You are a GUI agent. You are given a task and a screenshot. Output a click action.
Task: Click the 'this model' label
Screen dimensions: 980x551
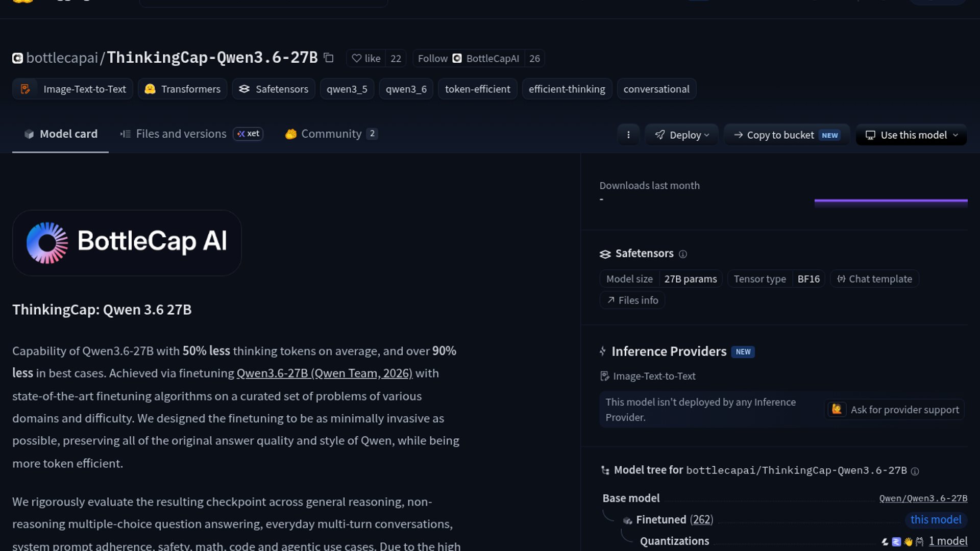click(936, 519)
